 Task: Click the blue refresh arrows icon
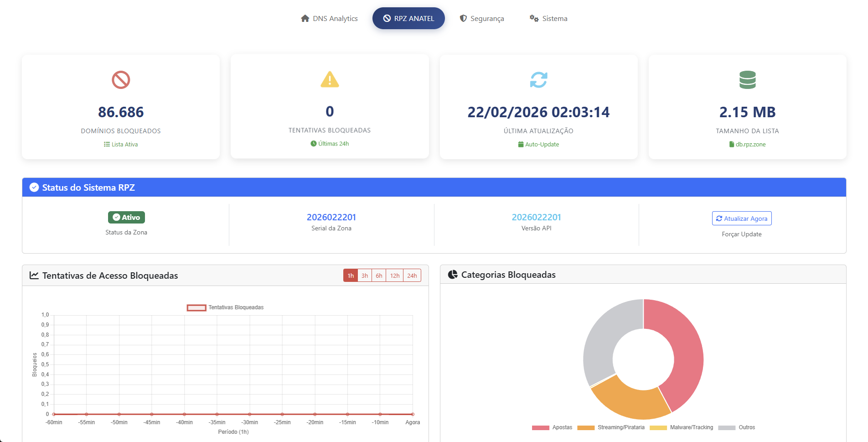[538, 80]
